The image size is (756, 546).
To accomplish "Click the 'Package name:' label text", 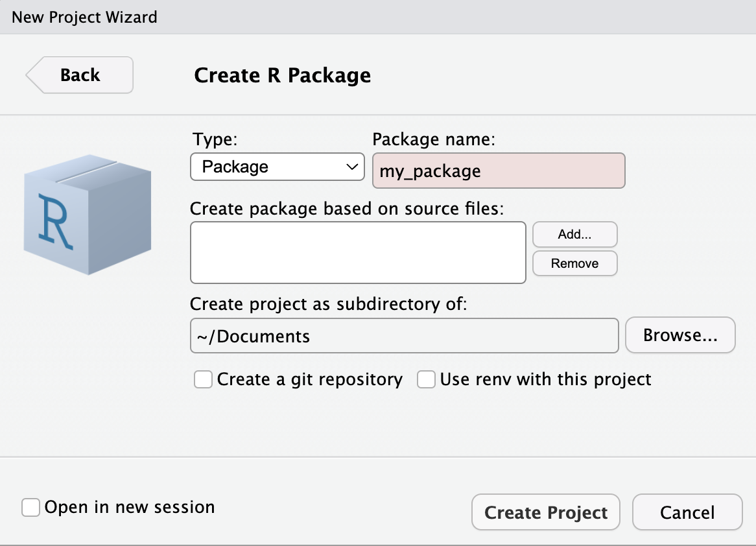I will 433,139.
